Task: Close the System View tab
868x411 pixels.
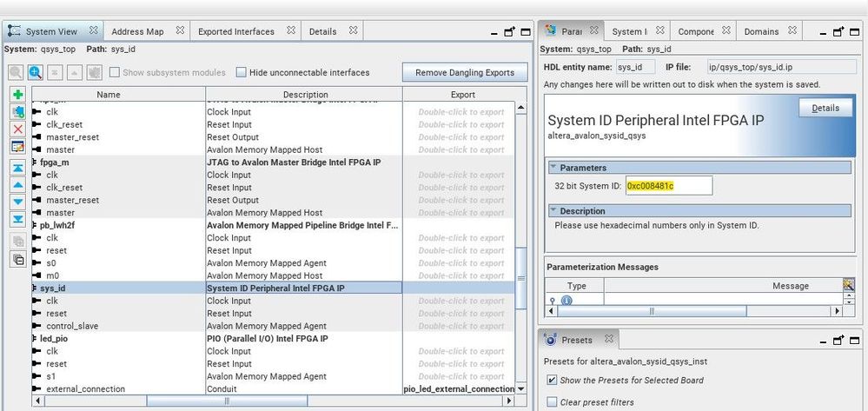Action: coord(94,30)
